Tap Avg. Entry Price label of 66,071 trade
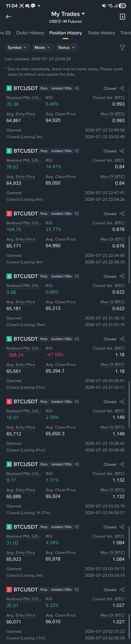The height and width of the screenshot is (644, 131). (x=21, y=615)
